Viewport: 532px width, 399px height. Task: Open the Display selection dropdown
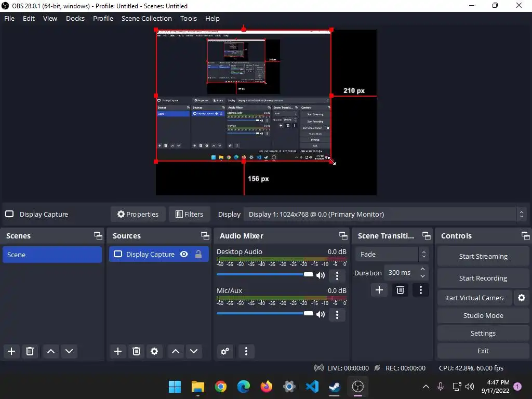tap(385, 215)
